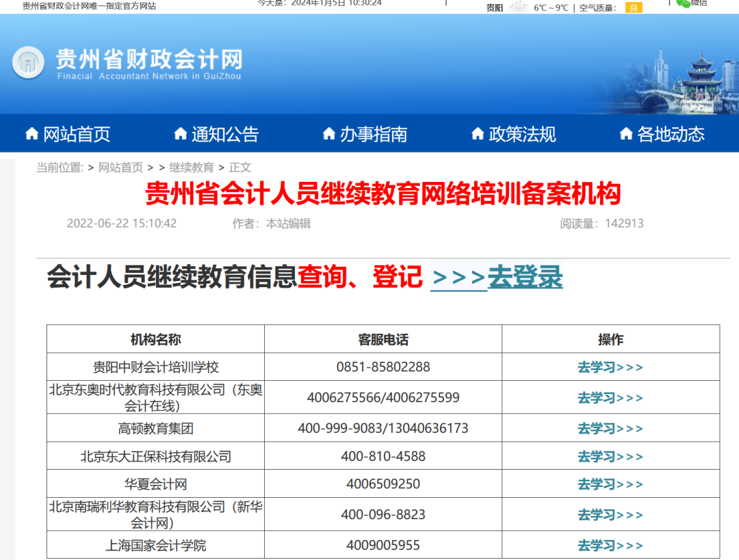Click the house icon beside 办事指南
Image resolution: width=739 pixels, height=560 pixels.
(x=330, y=134)
